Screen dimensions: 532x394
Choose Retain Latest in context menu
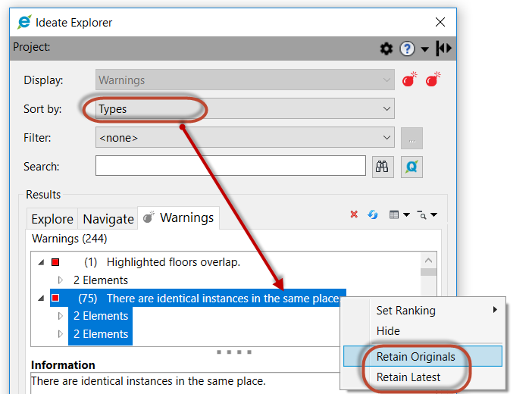[x=423, y=377]
